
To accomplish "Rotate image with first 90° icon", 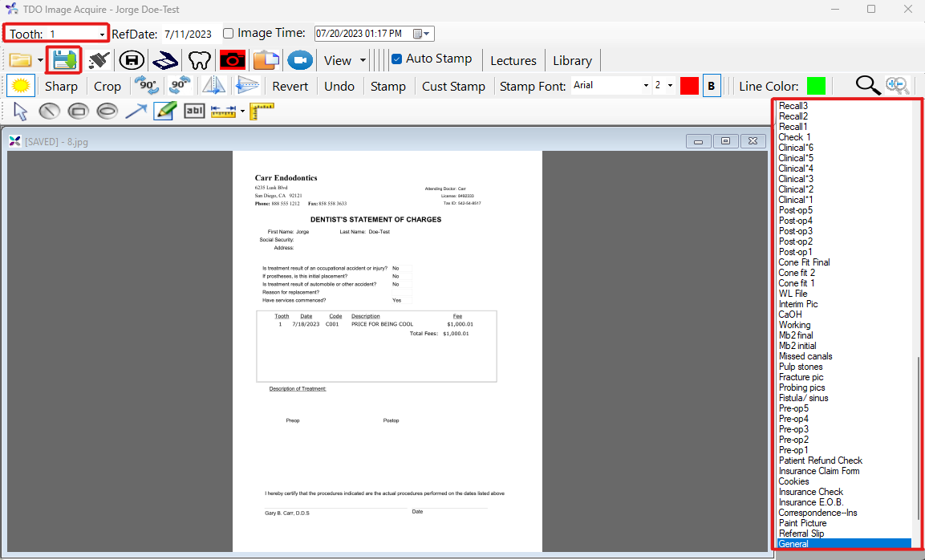I will [x=146, y=86].
